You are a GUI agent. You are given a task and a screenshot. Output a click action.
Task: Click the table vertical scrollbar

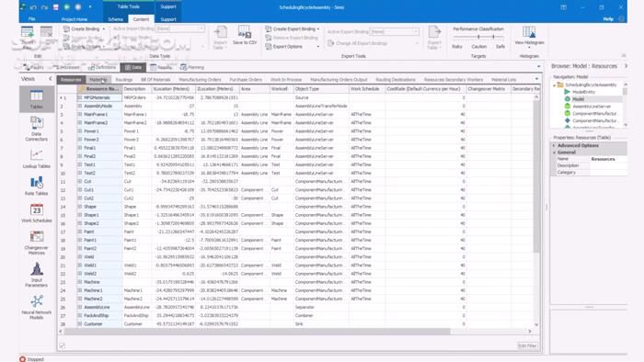pos(536,176)
